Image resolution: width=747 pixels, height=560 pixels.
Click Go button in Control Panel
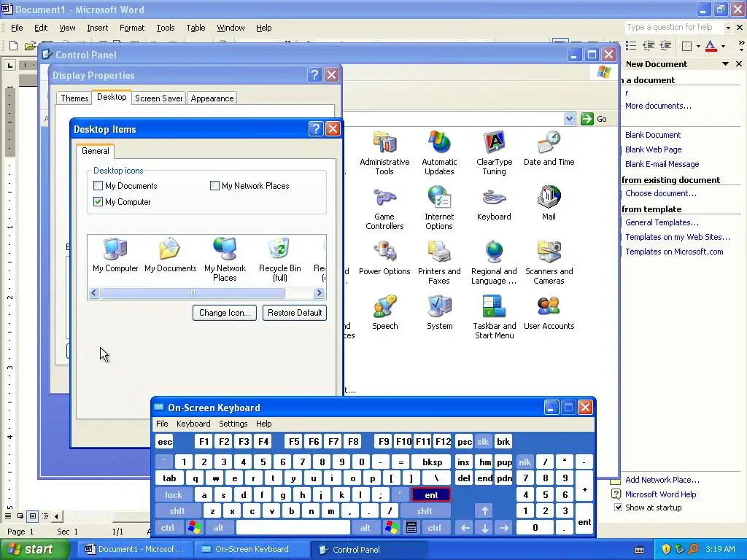594,119
